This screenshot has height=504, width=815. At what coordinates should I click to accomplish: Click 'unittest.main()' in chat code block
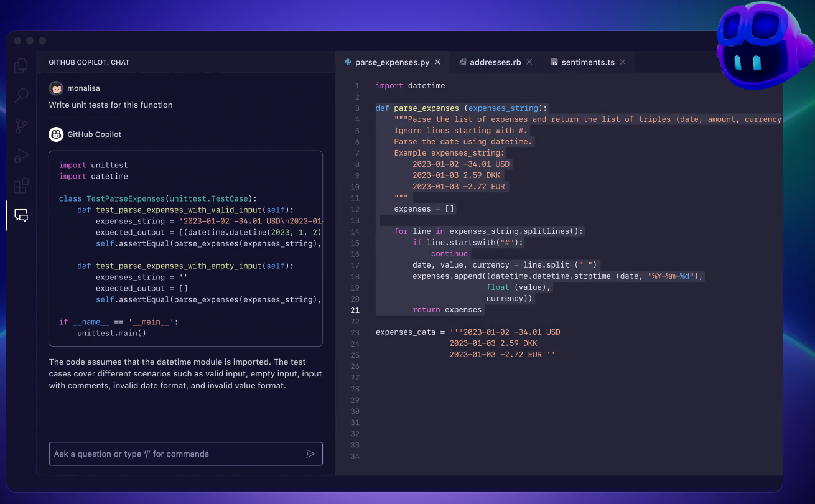[x=112, y=333]
